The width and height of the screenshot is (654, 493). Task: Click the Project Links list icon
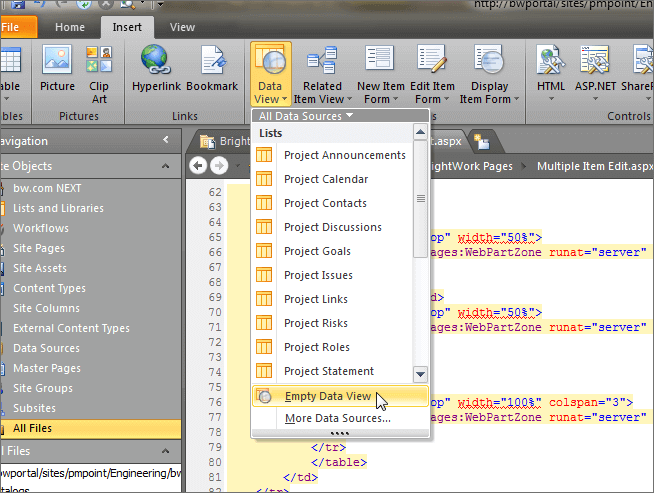264,299
